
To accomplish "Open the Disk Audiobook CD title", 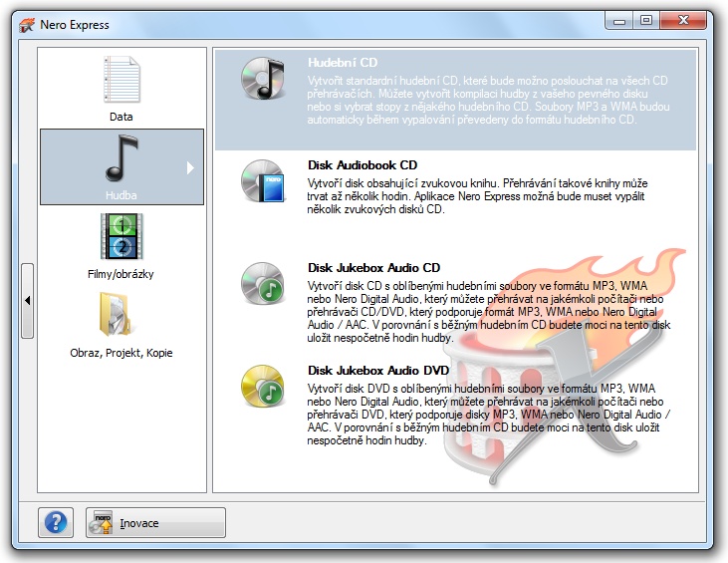I will click(363, 165).
